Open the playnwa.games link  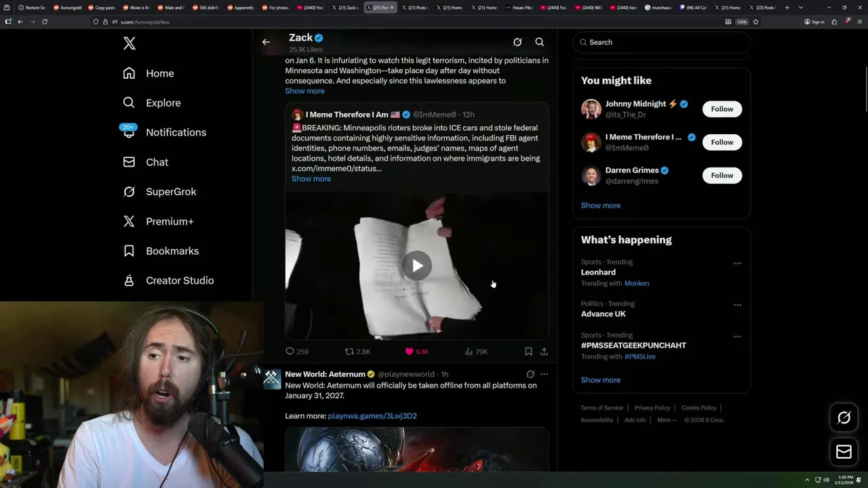pos(372,416)
